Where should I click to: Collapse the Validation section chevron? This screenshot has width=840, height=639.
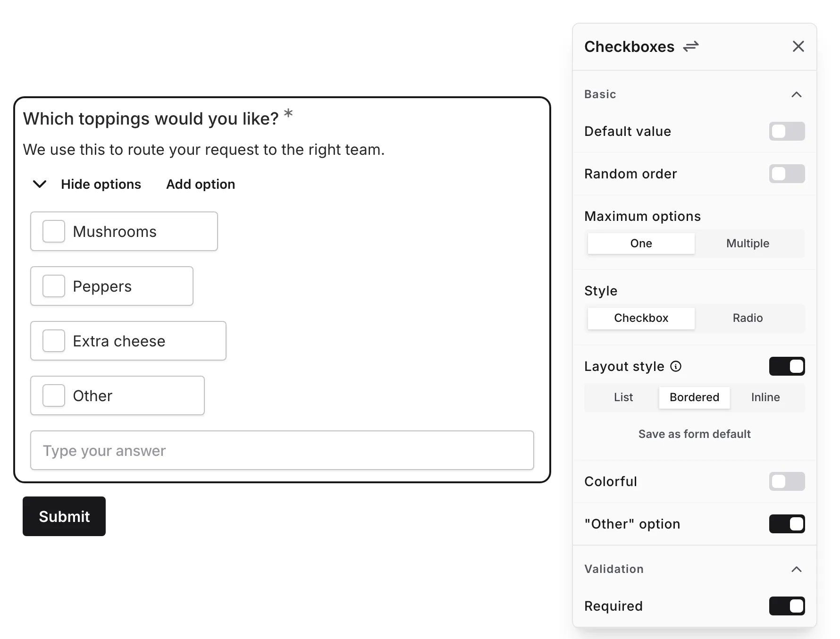click(797, 569)
